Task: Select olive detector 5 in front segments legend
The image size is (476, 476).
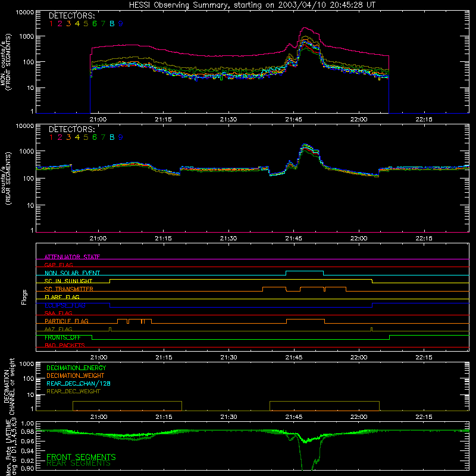Action: tap(86, 24)
